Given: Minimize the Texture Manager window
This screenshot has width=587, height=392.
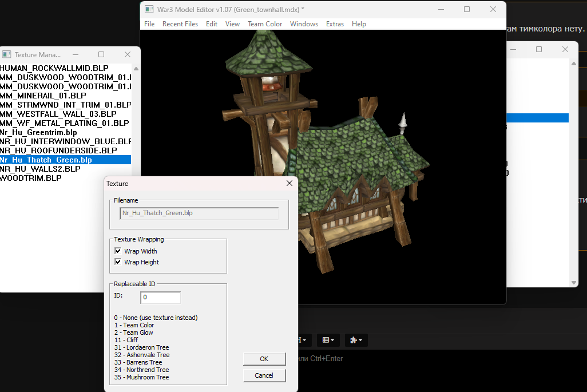Looking at the screenshot, I should [x=76, y=55].
